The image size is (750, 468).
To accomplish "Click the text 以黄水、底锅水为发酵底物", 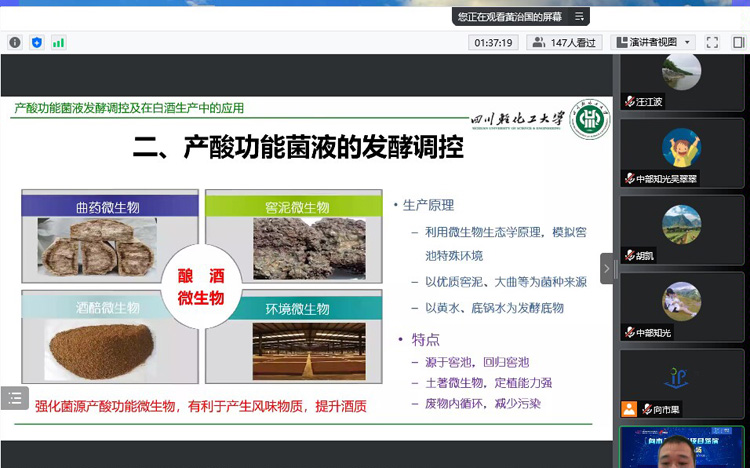I will (494, 308).
